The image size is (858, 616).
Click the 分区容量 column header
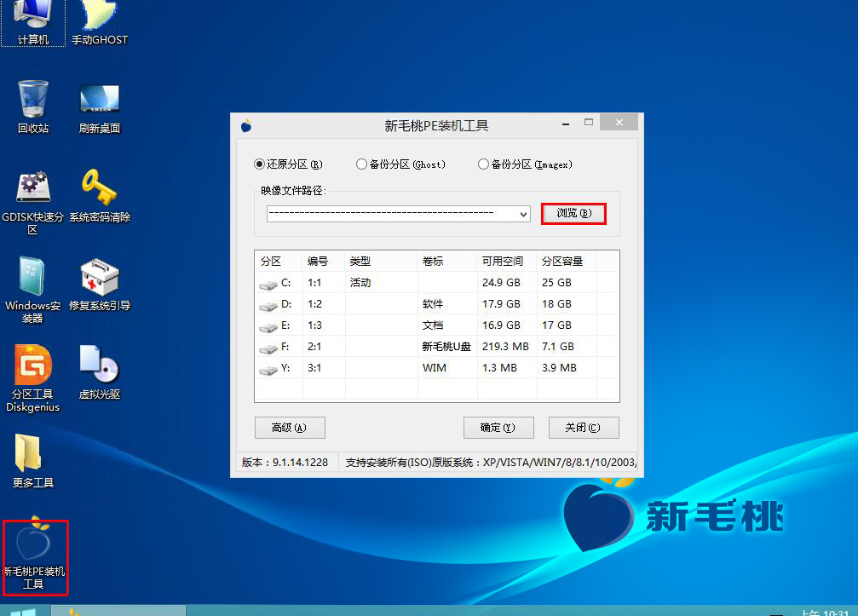point(567,262)
